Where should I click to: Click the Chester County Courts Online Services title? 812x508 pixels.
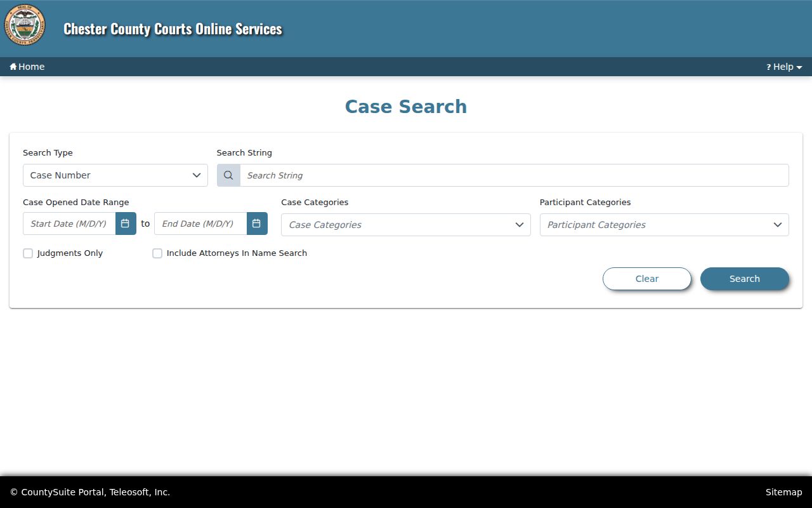[x=173, y=29]
